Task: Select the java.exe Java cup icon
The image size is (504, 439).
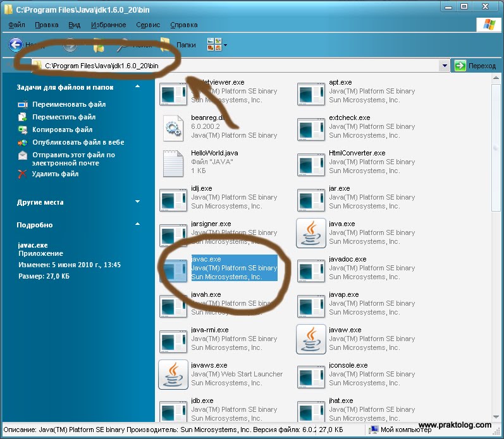Action: coord(311,233)
